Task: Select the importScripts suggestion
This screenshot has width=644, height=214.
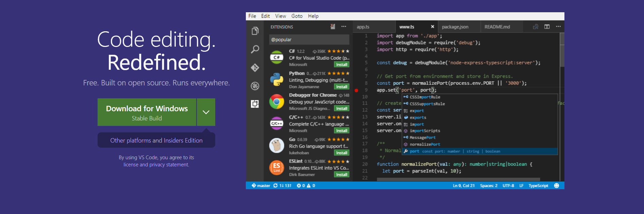Action: tap(480, 131)
